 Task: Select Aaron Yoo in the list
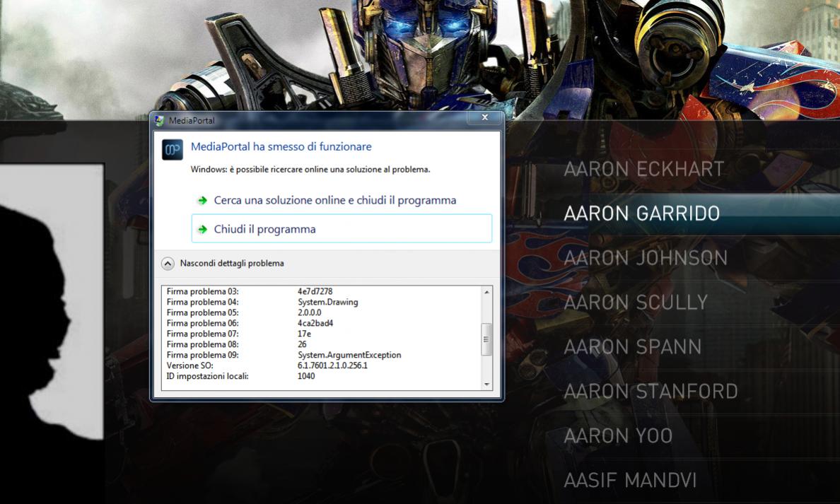(x=617, y=435)
